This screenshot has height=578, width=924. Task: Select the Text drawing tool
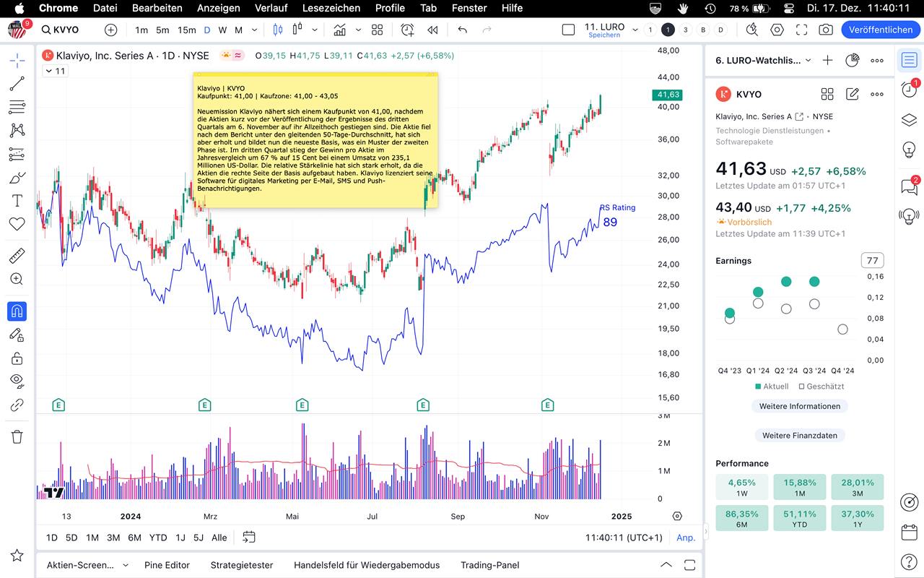tap(17, 200)
